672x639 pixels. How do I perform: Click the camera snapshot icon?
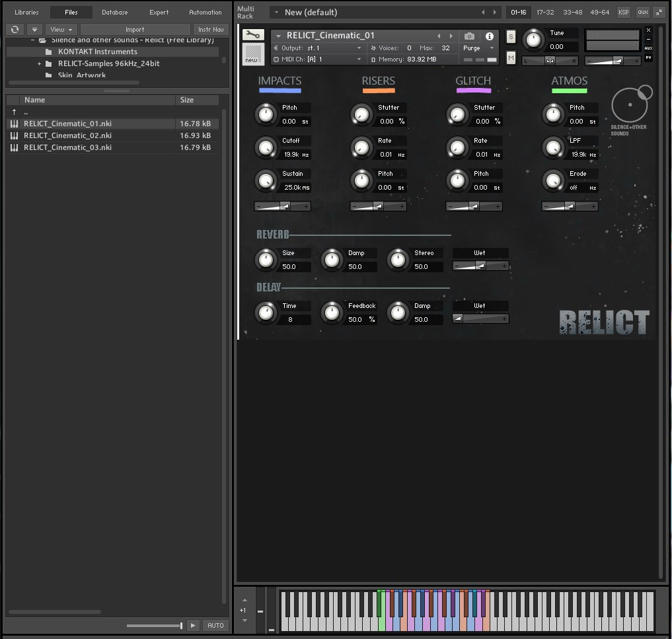click(469, 36)
